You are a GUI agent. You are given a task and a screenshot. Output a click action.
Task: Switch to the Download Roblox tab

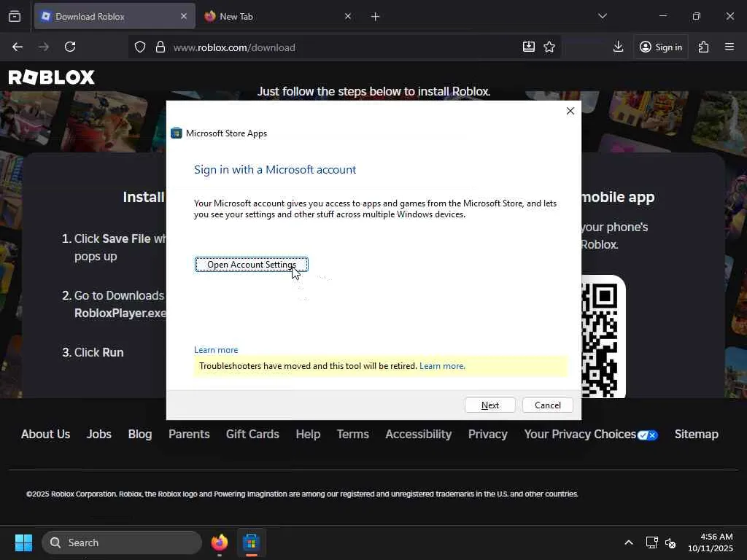point(115,16)
